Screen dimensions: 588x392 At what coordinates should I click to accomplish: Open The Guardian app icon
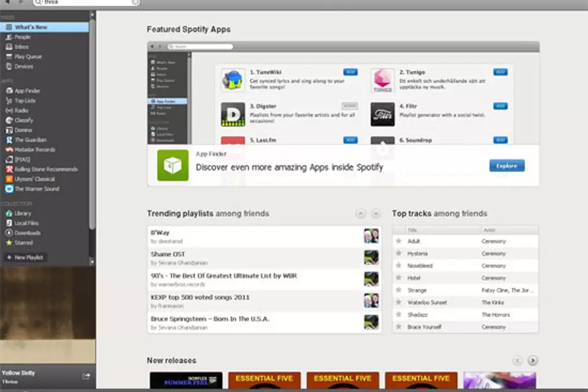tap(9, 140)
